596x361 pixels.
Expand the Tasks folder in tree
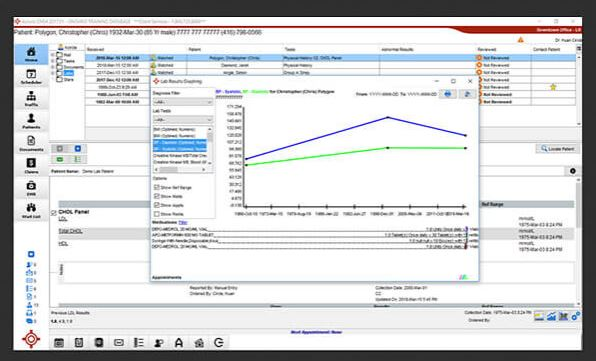[x=53, y=61]
